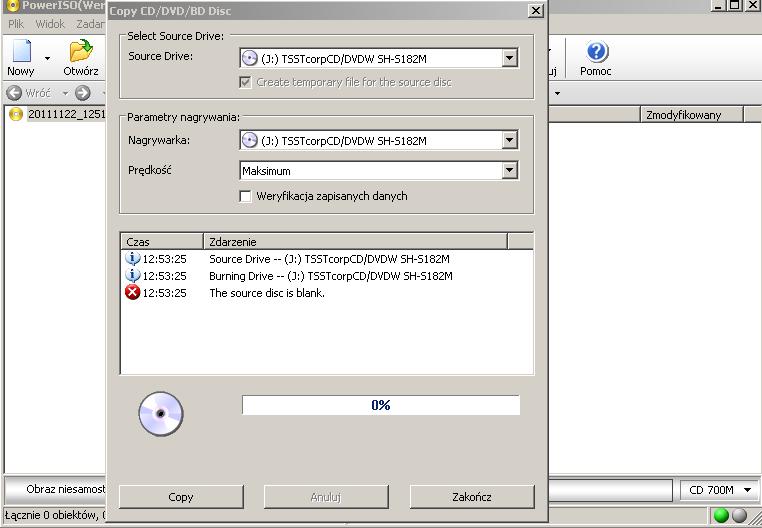
Task: Open the dropdown arrow beside Nowy
Action: click(47, 58)
